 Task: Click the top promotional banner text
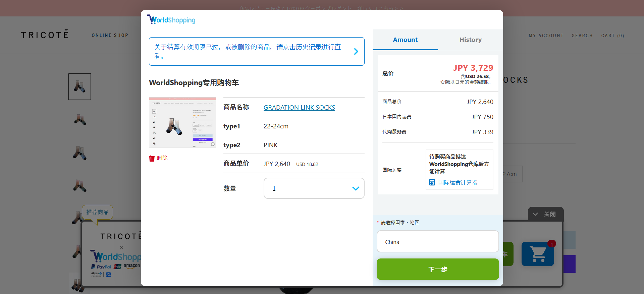[x=321, y=8]
